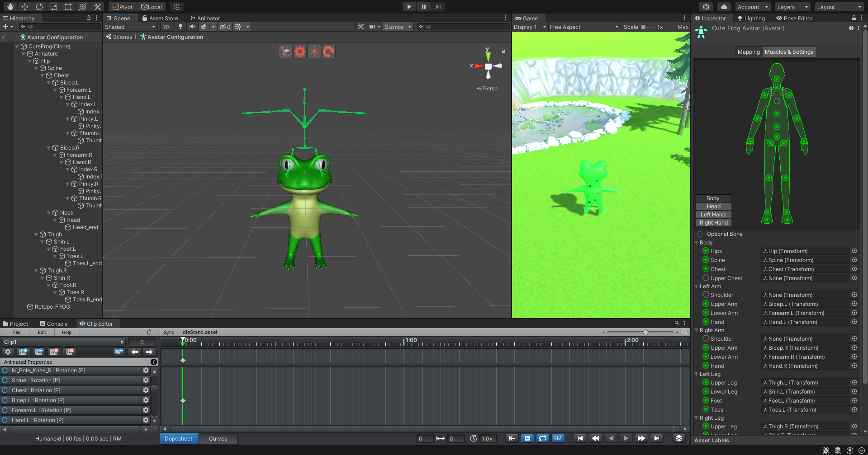The height and width of the screenshot is (455, 868).
Task: Switch to the Asset Store tab
Action: (x=160, y=18)
